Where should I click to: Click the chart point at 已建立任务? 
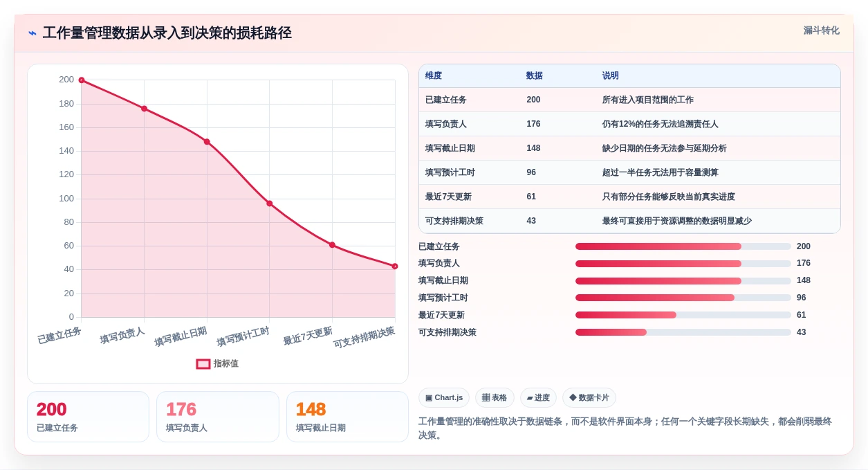(x=82, y=80)
